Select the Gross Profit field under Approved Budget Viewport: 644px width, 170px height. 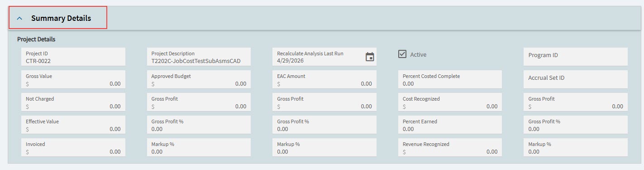pos(199,102)
